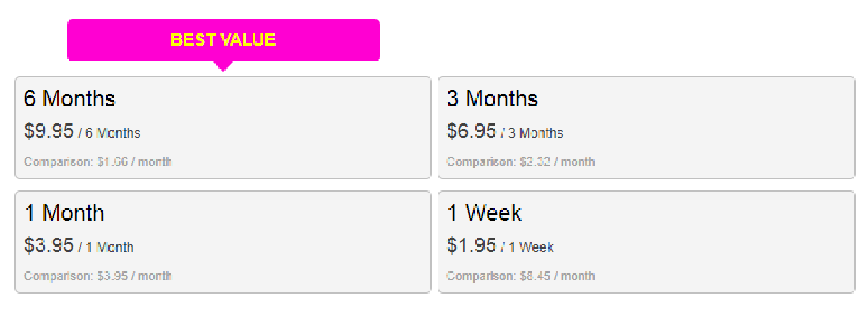
Task: Click the '3 Months' heading
Action: coord(493,98)
